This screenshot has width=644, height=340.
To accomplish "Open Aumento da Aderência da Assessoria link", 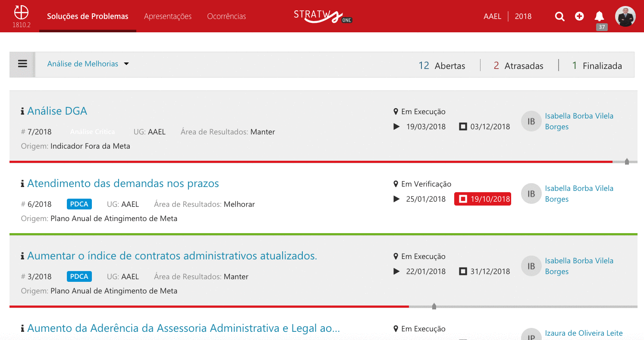I will (x=183, y=328).
